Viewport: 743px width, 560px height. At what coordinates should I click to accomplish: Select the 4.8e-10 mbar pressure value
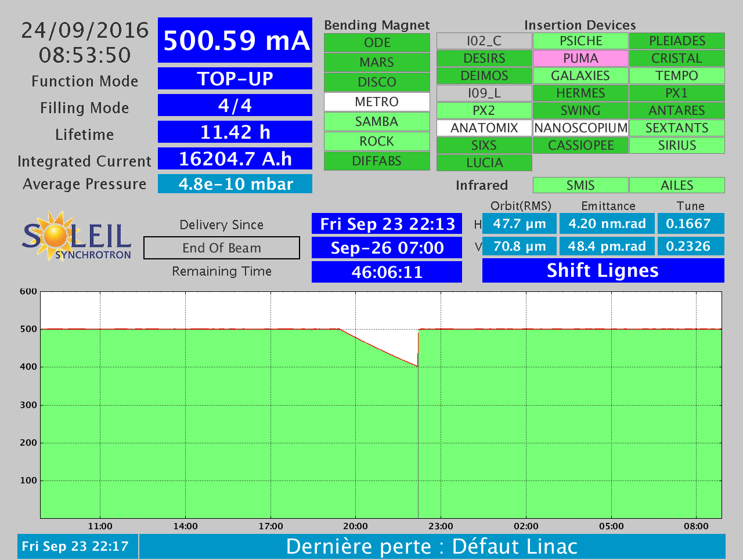click(235, 184)
